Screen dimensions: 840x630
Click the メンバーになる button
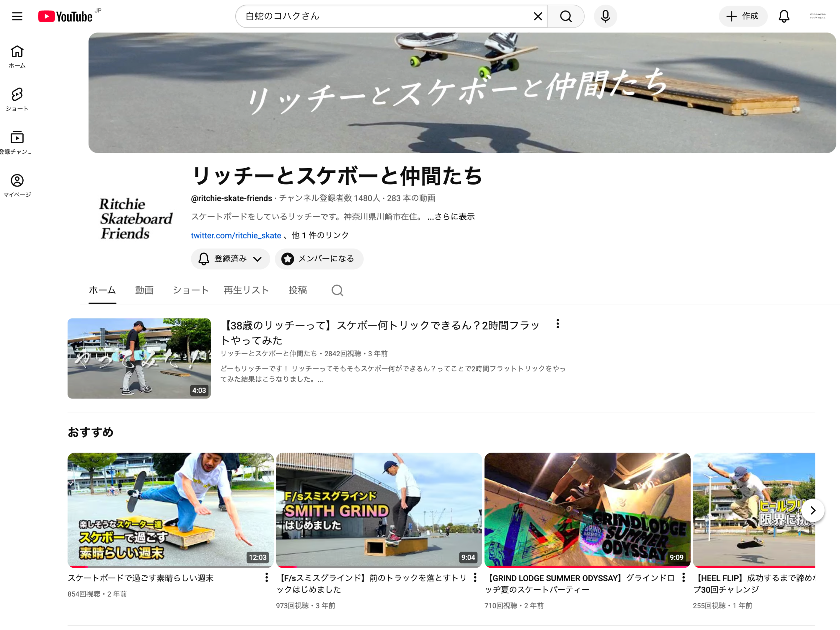pyautogui.click(x=319, y=259)
